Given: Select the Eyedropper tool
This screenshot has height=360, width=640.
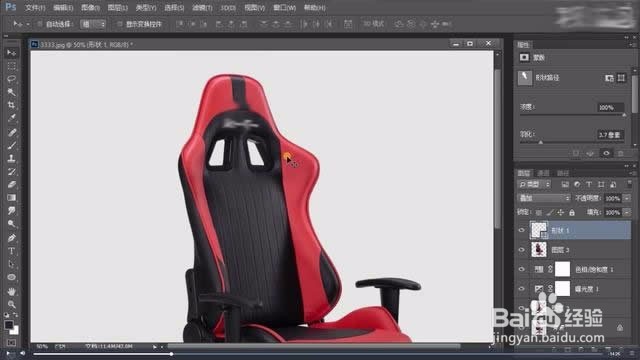Looking at the screenshot, I should (11, 118).
